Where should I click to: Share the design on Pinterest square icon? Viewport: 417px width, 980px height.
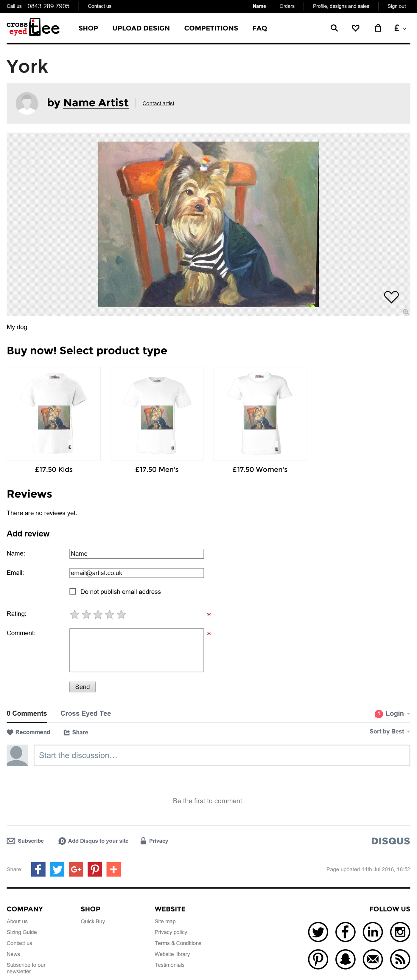(x=95, y=869)
